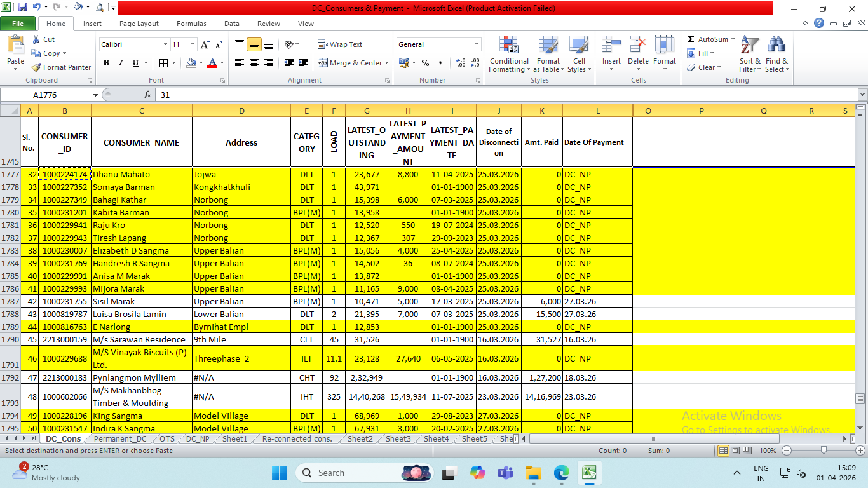Screen dimensions: 868x488
Task: Click the AutoSum sigma icon
Action: [691, 39]
